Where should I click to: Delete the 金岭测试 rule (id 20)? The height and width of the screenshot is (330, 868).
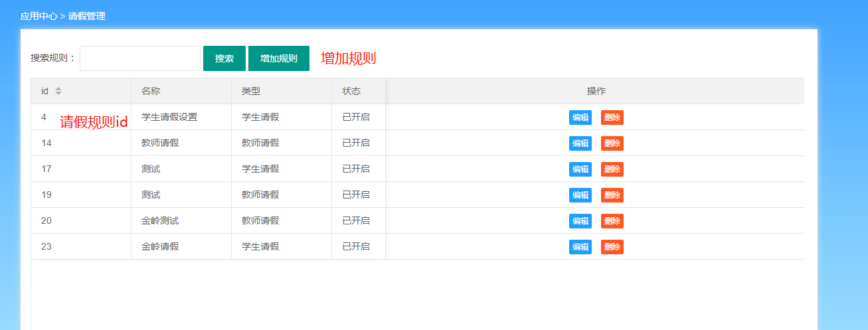pos(612,221)
